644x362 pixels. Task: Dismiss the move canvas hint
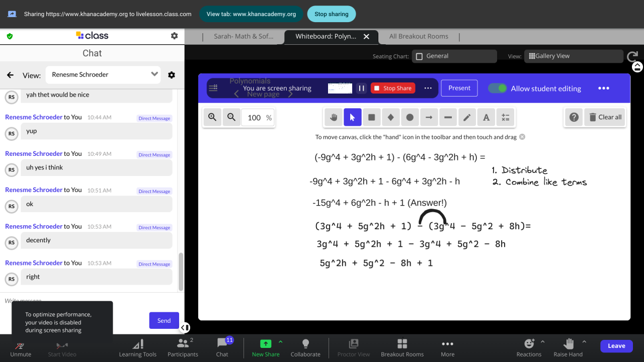[522, 137]
